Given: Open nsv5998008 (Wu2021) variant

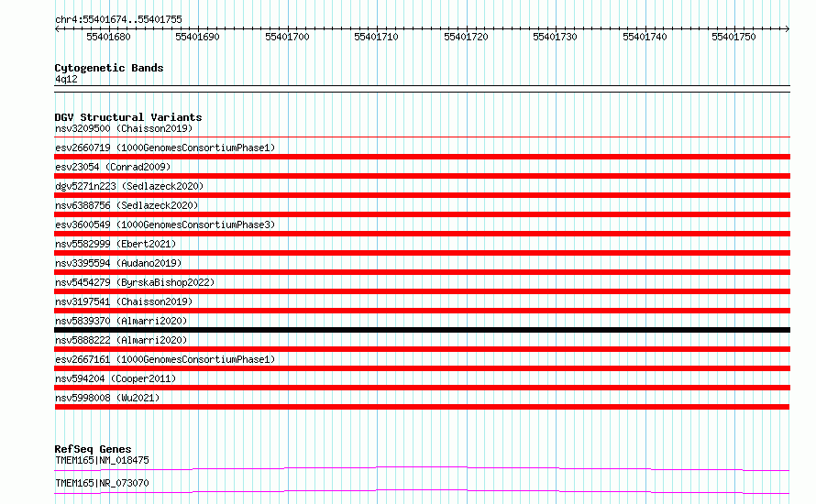Looking at the screenshot, I should 107,398.
